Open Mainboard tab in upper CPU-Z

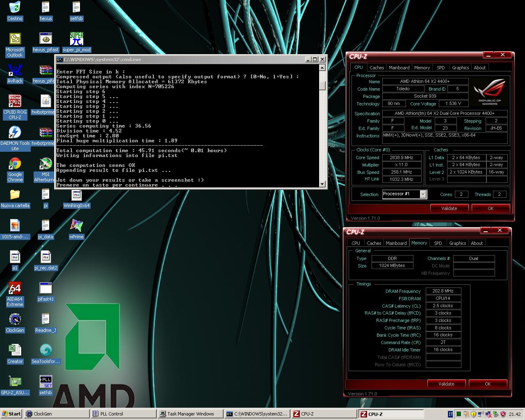399,68
